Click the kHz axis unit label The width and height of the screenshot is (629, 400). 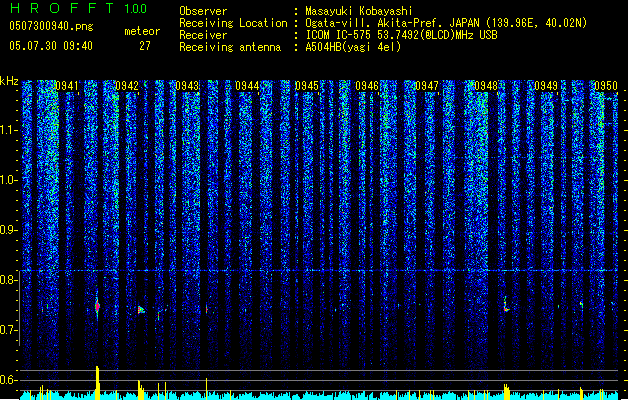click(x=9, y=81)
